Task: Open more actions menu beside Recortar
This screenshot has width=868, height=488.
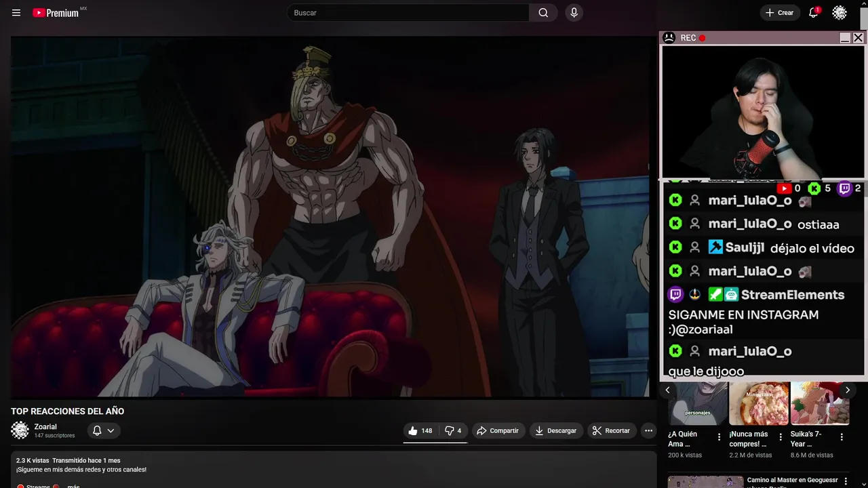Action: [x=648, y=430]
